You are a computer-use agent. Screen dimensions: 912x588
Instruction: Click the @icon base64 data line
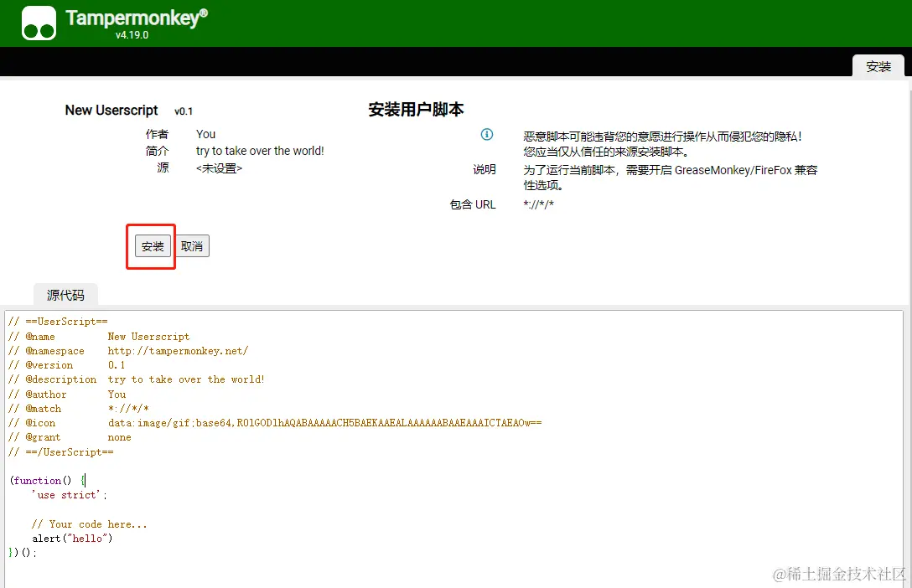(275, 423)
